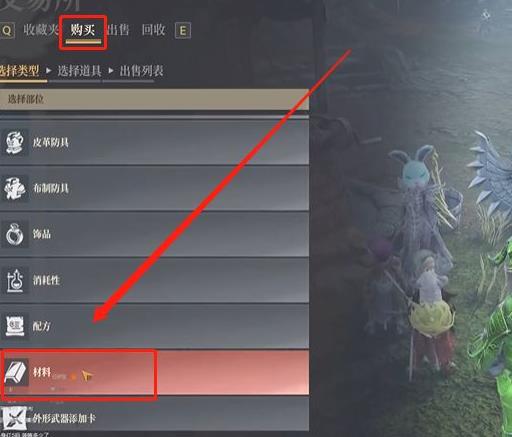Click the crossed weapons appearance card icon
The height and width of the screenshot is (437, 512).
[15, 418]
